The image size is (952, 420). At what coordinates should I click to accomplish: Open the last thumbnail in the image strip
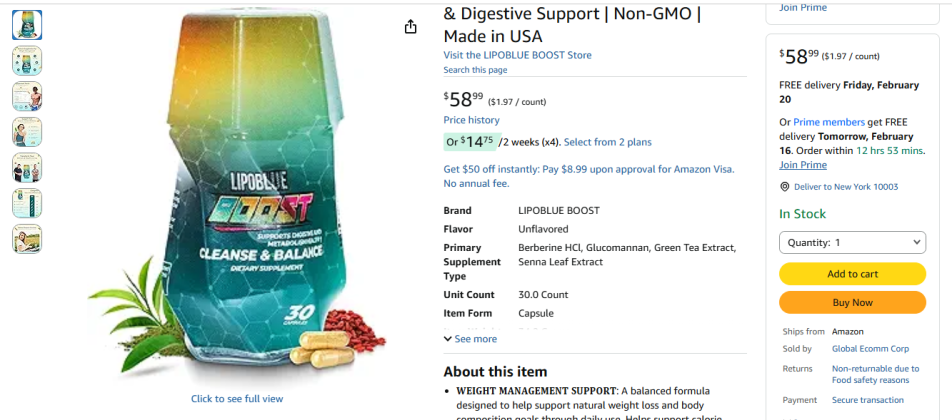pyautogui.click(x=27, y=239)
